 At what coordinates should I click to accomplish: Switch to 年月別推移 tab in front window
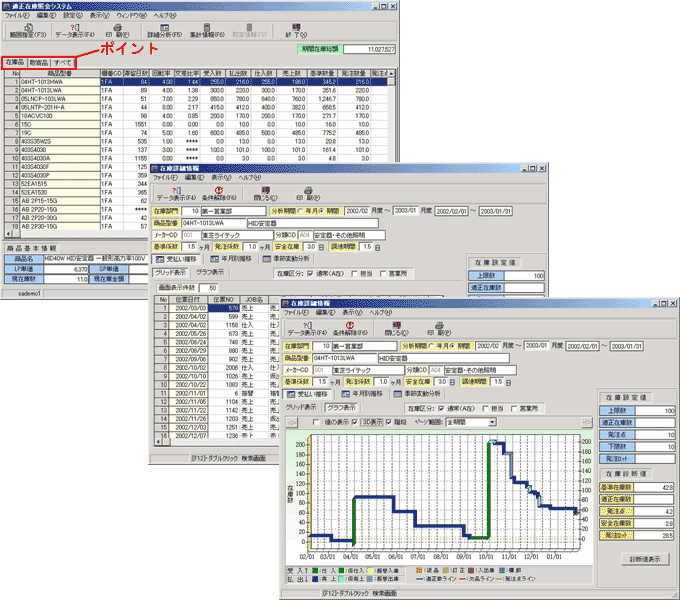pyautogui.click(x=362, y=394)
